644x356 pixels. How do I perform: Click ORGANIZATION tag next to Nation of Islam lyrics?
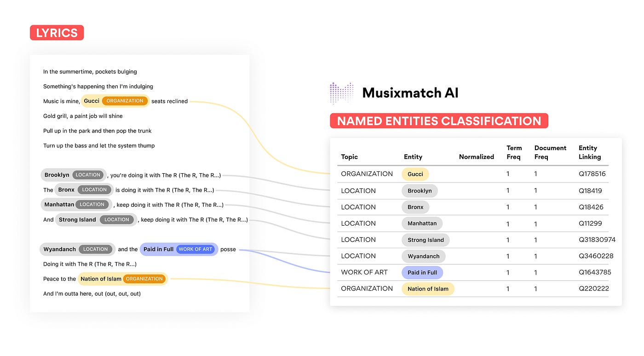coord(144,279)
